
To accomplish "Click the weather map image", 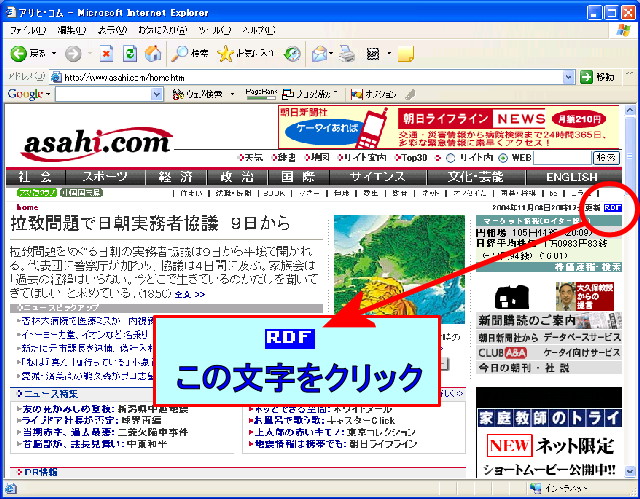I will coord(399,269).
